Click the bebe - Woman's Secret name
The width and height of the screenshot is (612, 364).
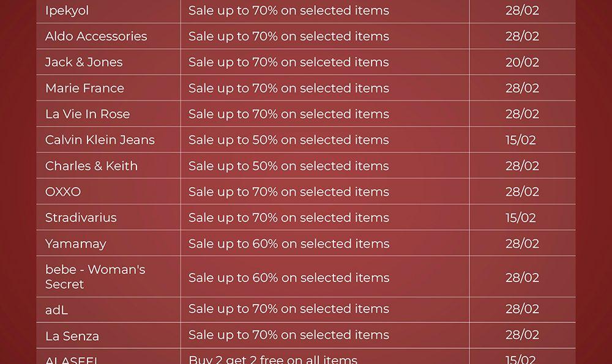[95, 277]
